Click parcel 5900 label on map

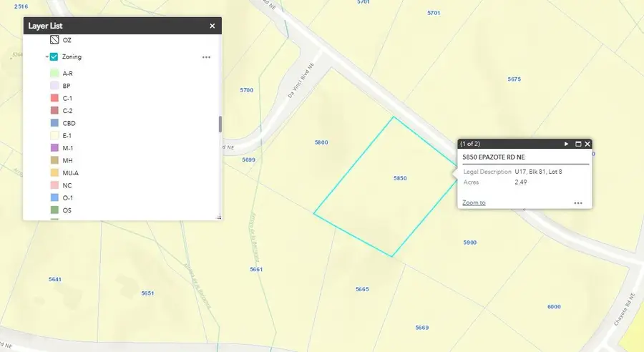[x=469, y=243]
